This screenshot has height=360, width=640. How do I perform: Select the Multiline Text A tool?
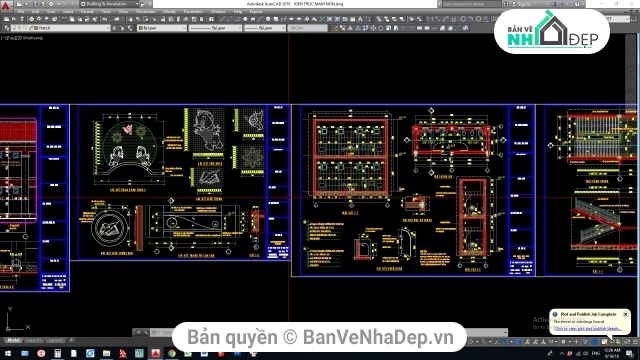tap(360, 19)
